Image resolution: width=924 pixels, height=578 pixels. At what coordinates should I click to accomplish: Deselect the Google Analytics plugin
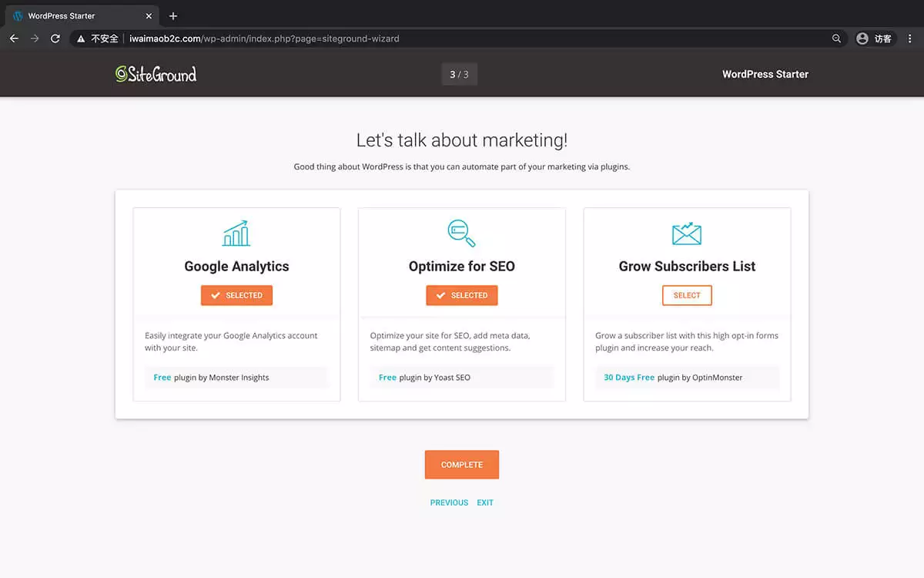pyautogui.click(x=236, y=295)
